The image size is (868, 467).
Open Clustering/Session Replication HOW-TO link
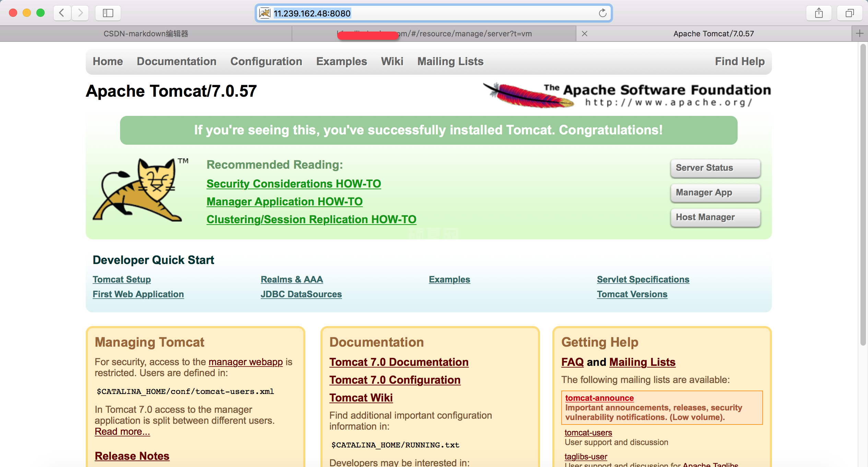[x=311, y=219]
